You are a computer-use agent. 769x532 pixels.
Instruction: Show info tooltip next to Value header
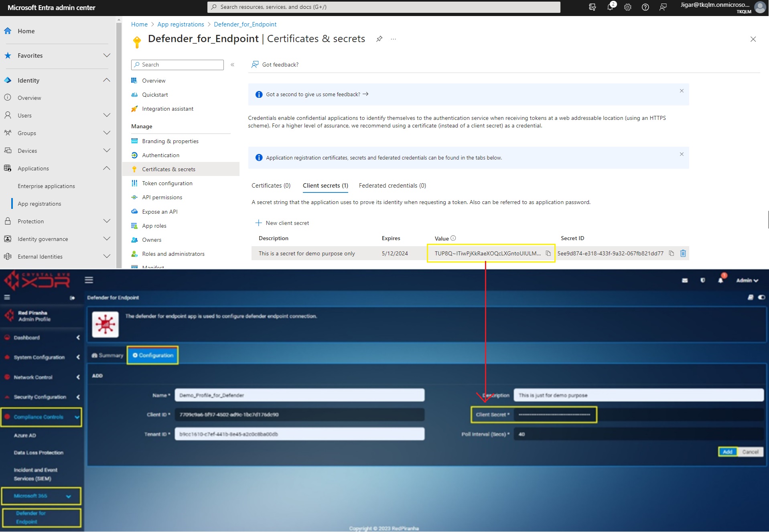point(453,238)
